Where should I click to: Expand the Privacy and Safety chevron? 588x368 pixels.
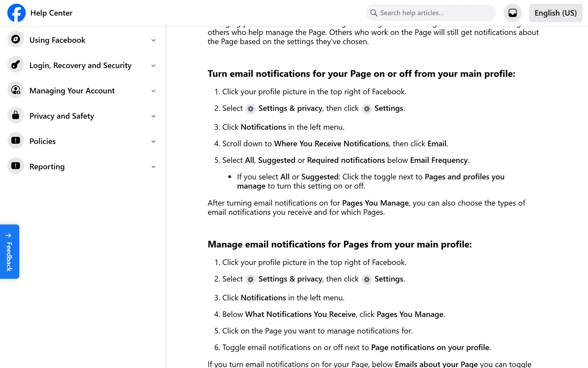154,116
